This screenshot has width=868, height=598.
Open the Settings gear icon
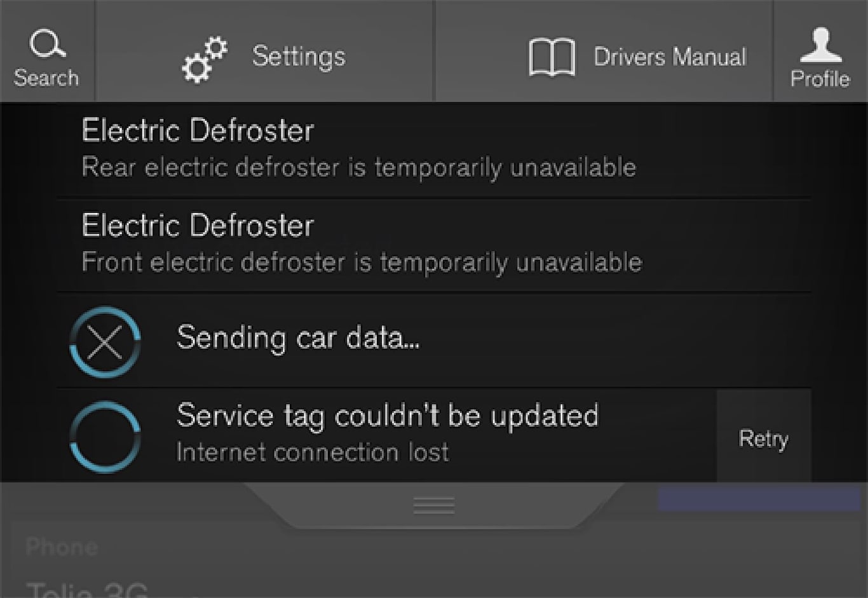point(205,60)
